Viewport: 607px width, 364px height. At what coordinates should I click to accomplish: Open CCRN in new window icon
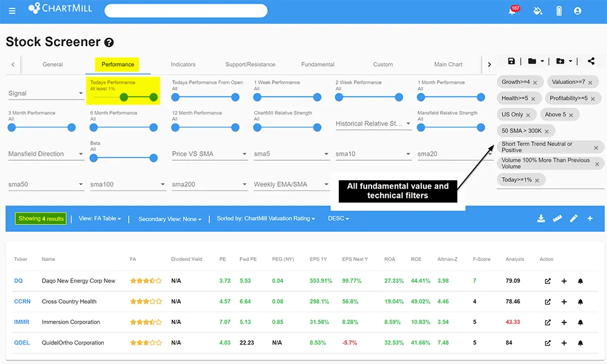tap(548, 302)
